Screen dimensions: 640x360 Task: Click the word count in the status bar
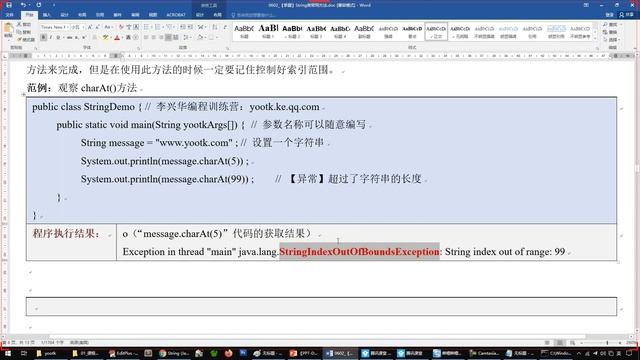tap(52, 343)
